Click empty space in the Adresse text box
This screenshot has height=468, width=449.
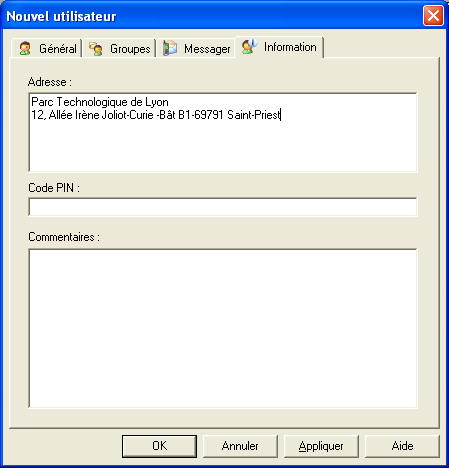pyautogui.click(x=223, y=147)
